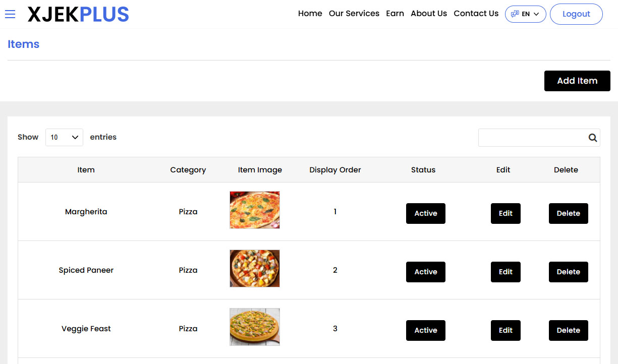The image size is (618, 364).
Task: Open the Earn page
Action: pyautogui.click(x=395, y=14)
